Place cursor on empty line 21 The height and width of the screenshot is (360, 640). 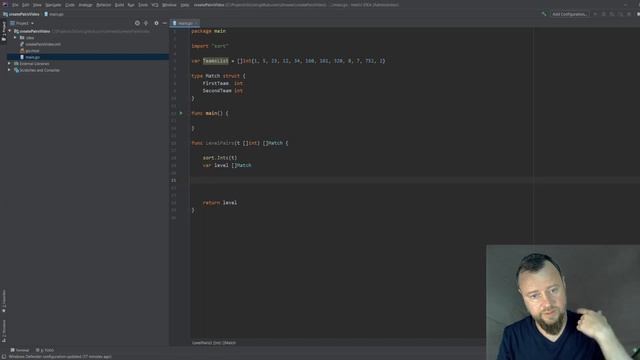(x=414, y=180)
